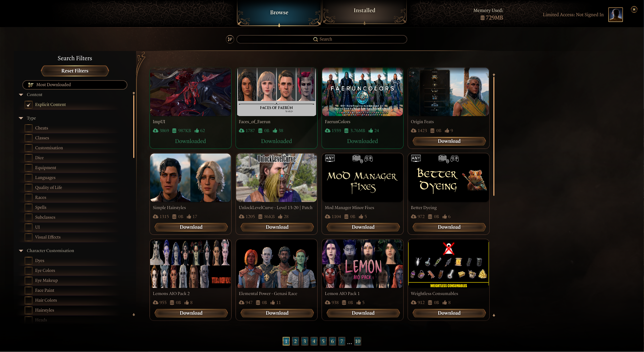Click the filter/sort icon left of search bar
Viewport: 644px width, 352px height.
click(x=230, y=39)
